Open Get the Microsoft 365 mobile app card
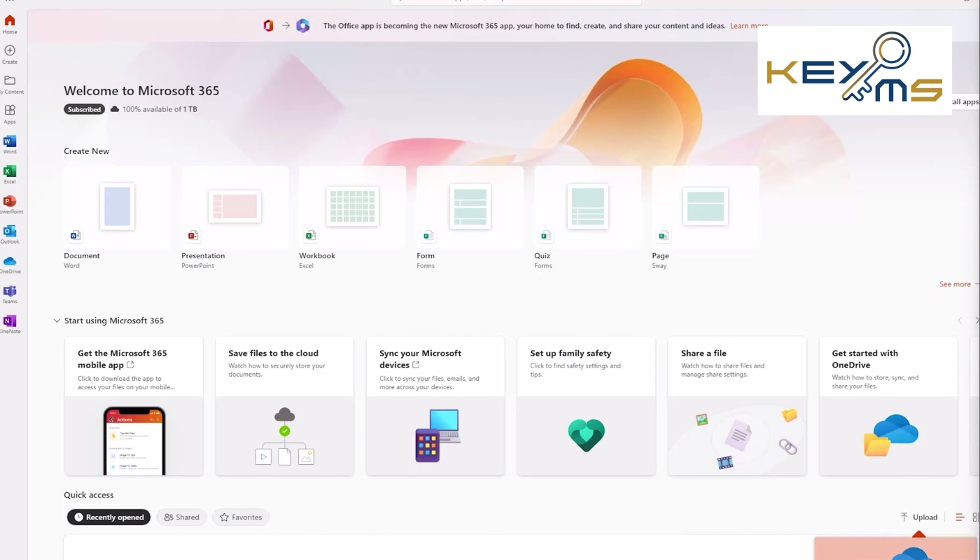This screenshot has width=980, height=560. 134,406
